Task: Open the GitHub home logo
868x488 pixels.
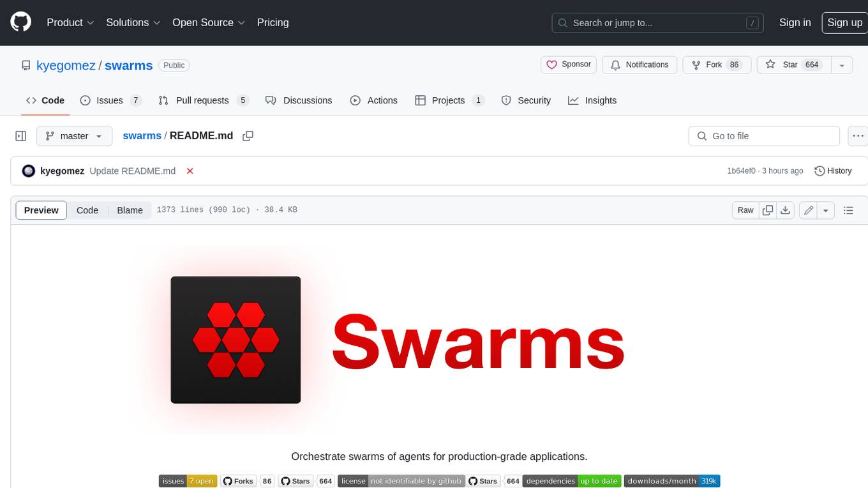Action: 20,22
